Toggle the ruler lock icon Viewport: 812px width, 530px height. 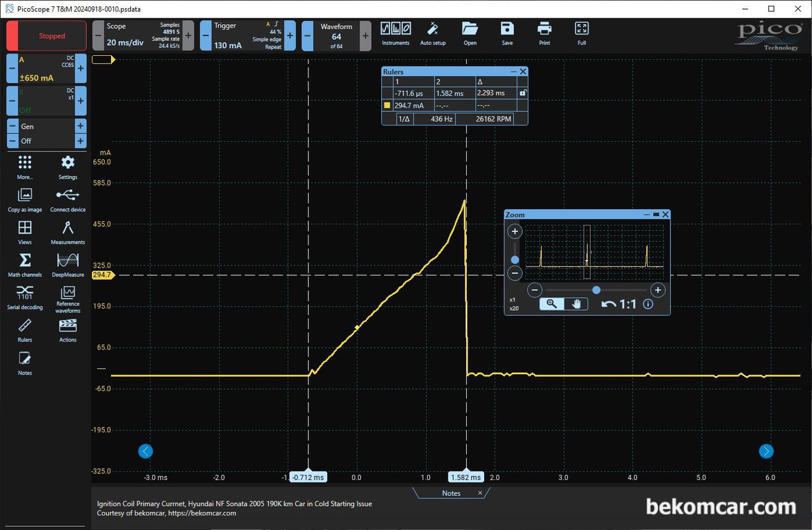pos(522,93)
